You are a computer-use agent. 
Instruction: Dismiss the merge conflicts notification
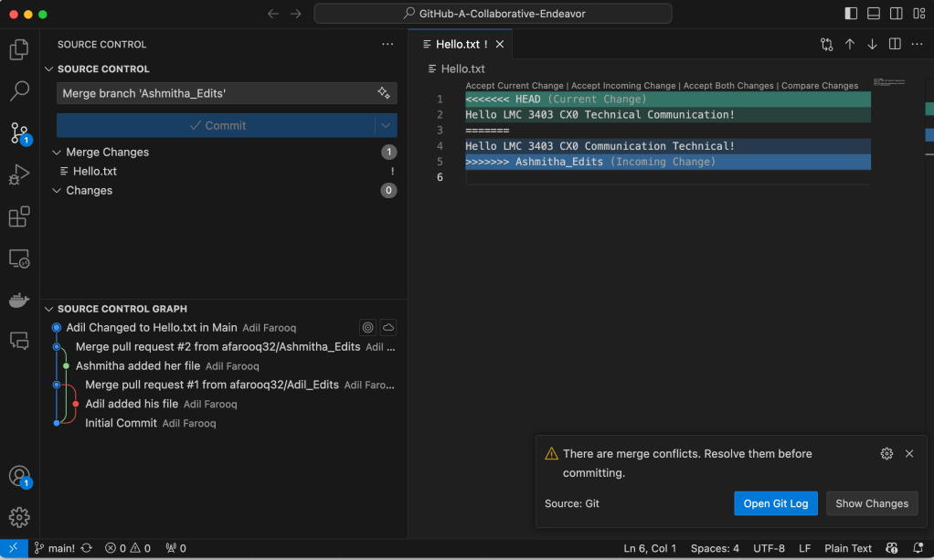tap(909, 453)
